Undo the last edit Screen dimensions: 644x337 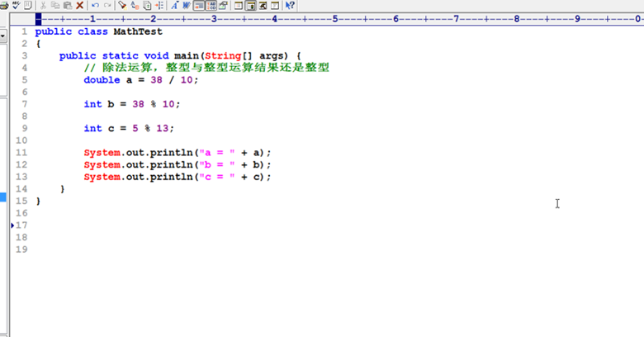coord(95,5)
